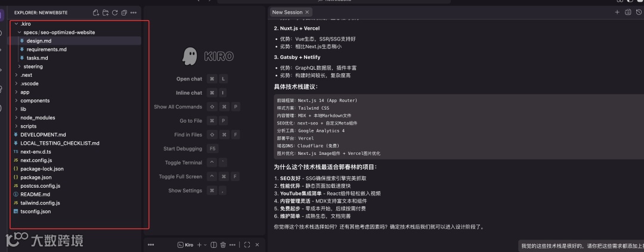Create a new file in Explorer
The height and width of the screenshot is (252, 644).
point(96,13)
